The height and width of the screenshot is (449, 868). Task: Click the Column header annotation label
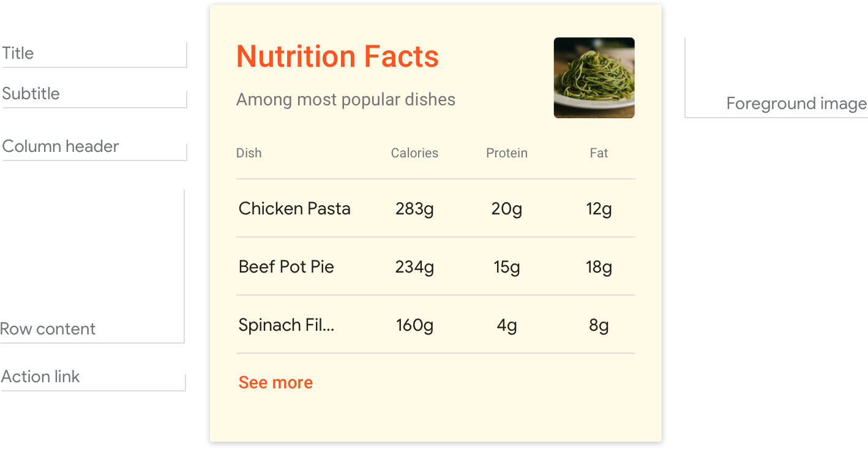click(61, 146)
